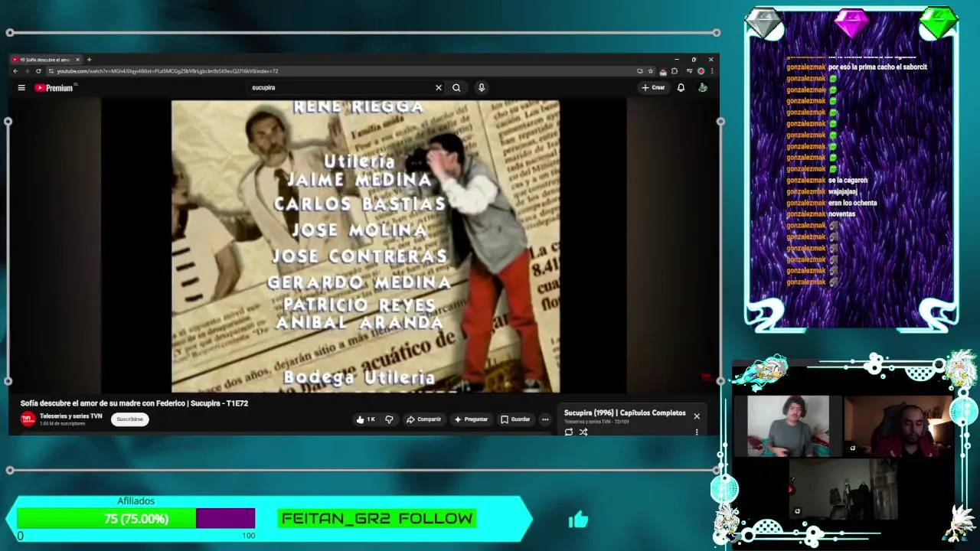Click chat message 'noventas'
The height and width of the screenshot is (551, 980).
coord(841,214)
